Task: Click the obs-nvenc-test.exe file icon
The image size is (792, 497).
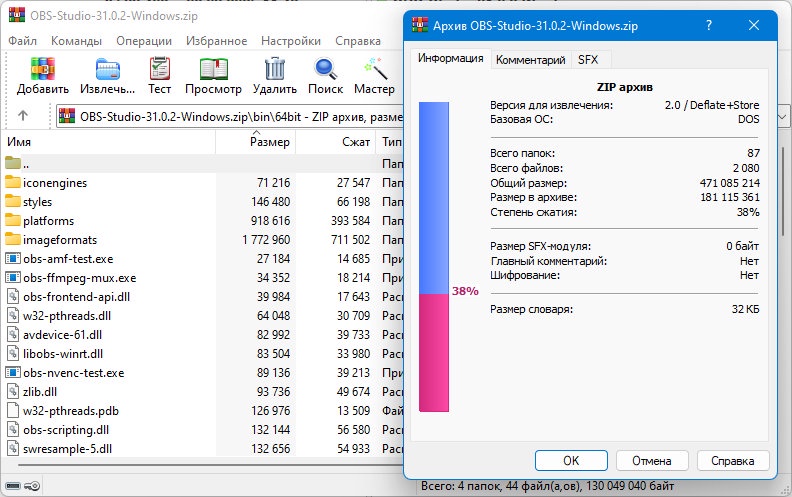Action: pos(13,373)
